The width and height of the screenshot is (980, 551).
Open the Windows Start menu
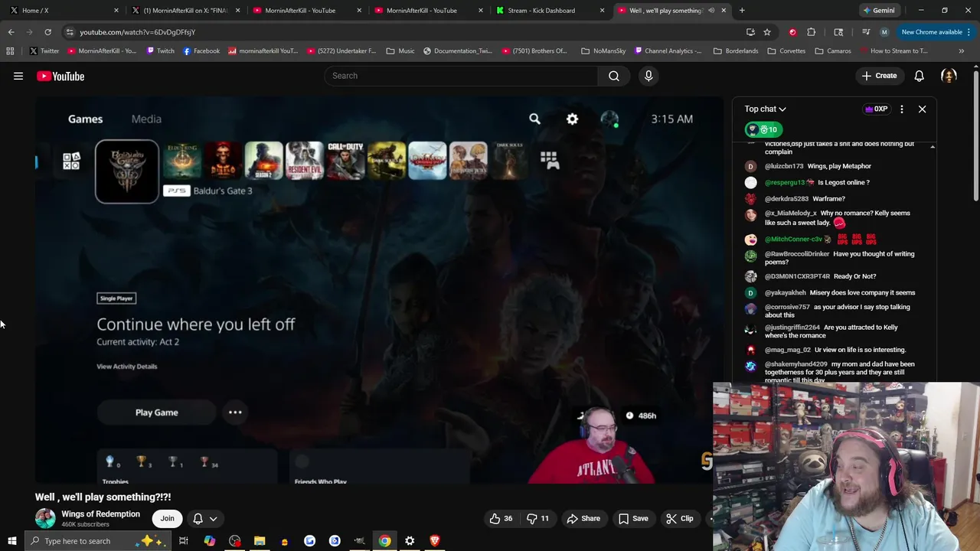pyautogui.click(x=11, y=541)
